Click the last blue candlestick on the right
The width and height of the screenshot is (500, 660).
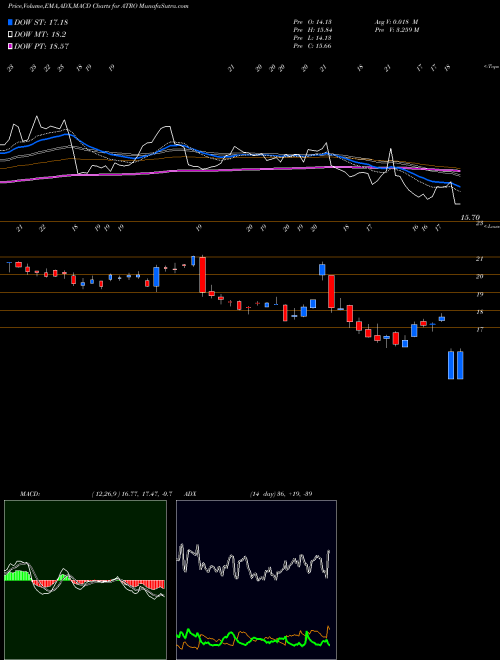[x=460, y=364]
